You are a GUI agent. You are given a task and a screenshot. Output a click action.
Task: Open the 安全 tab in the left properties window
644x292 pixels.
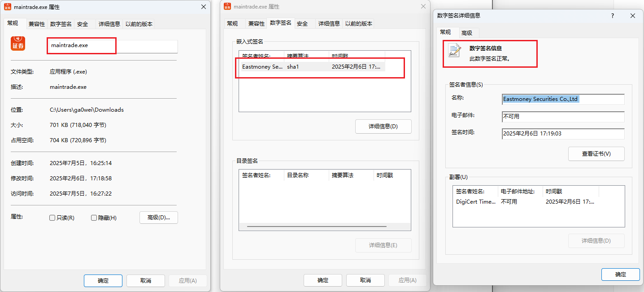pyautogui.click(x=83, y=24)
